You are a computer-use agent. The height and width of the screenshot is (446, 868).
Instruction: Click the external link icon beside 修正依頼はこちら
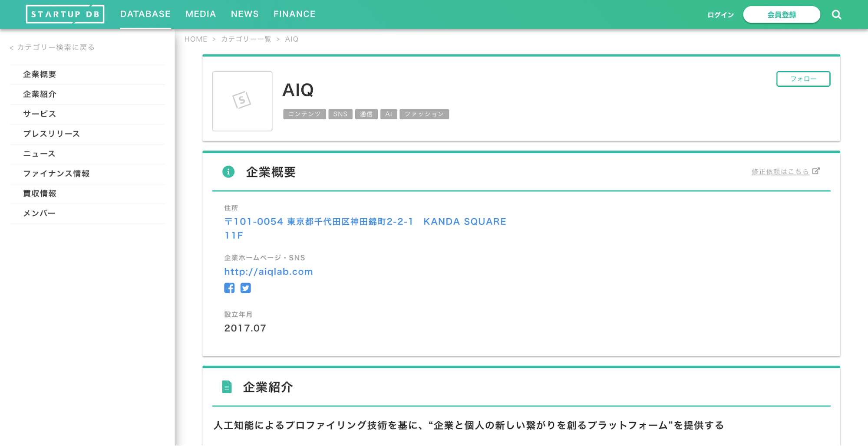coord(816,171)
